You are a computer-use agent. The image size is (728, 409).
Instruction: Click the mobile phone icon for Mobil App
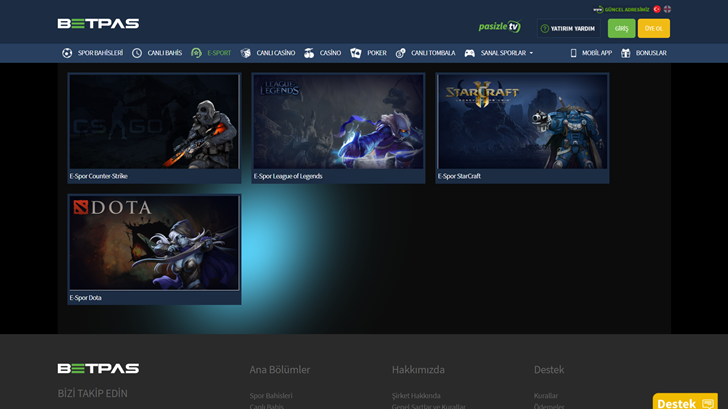573,53
